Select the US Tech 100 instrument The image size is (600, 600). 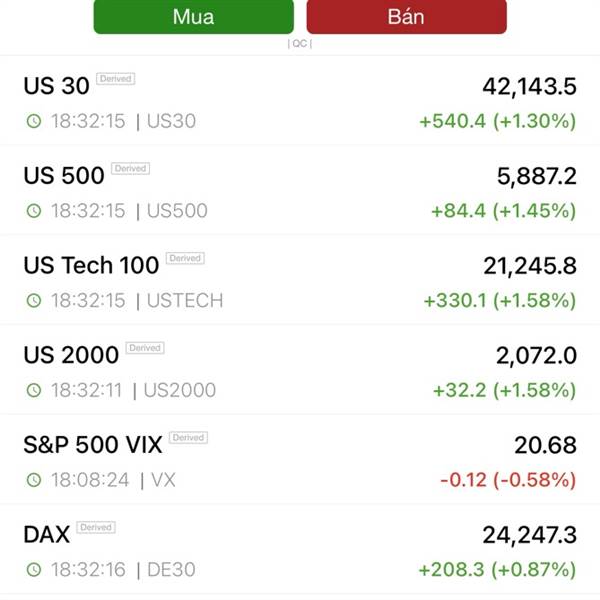(300, 280)
